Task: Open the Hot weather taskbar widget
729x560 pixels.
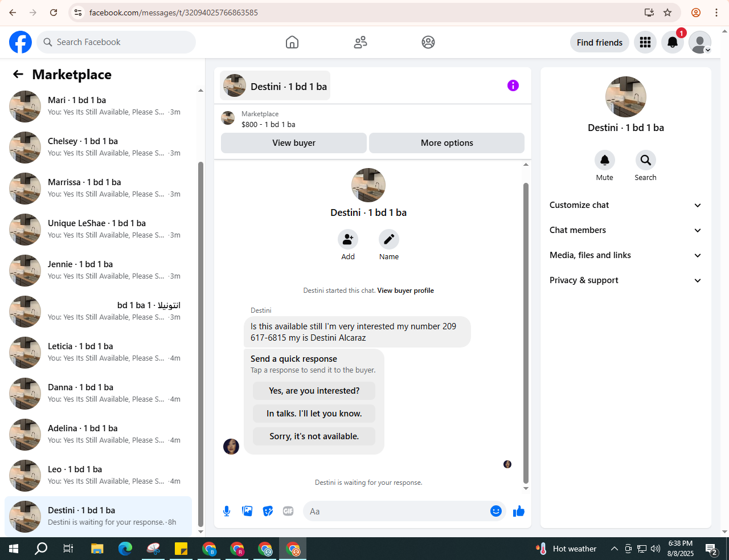Action: pyautogui.click(x=566, y=549)
